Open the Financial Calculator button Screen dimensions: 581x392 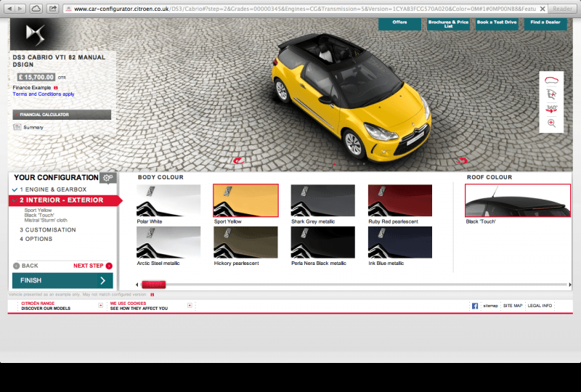(x=62, y=115)
